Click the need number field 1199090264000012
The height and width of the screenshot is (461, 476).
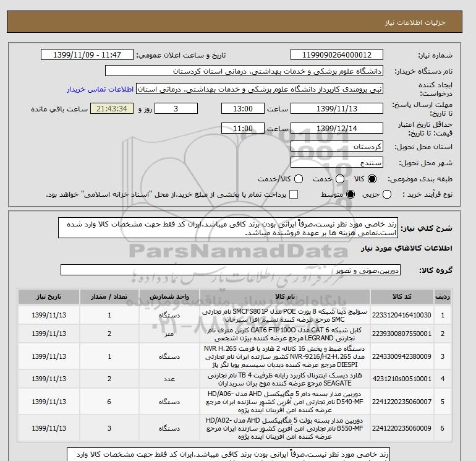pos(337,54)
